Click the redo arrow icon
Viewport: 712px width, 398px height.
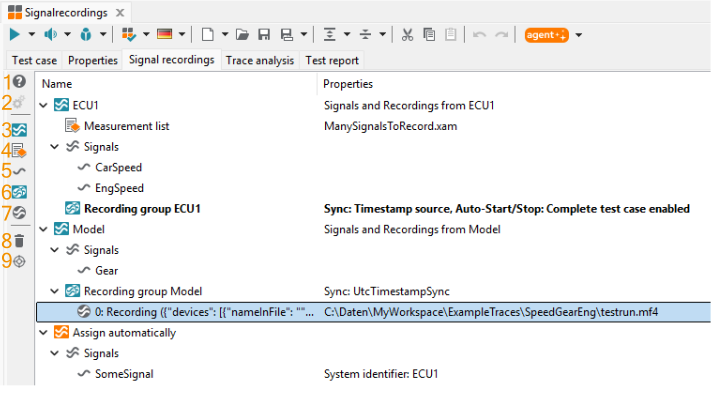[x=501, y=35]
